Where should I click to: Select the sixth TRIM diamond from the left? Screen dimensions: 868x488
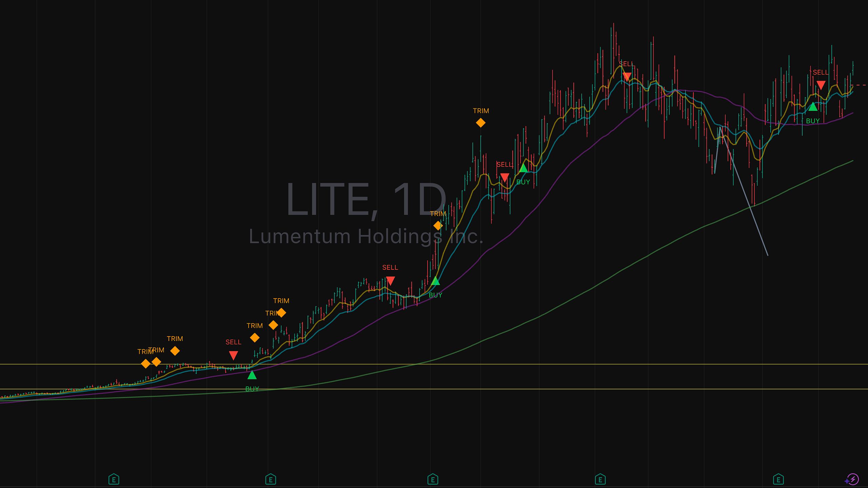coord(281,312)
